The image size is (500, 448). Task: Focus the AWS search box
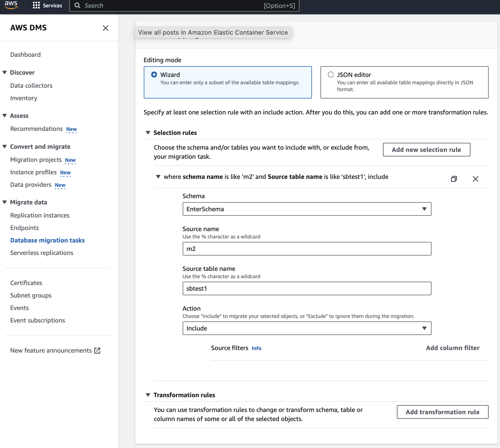184,5
